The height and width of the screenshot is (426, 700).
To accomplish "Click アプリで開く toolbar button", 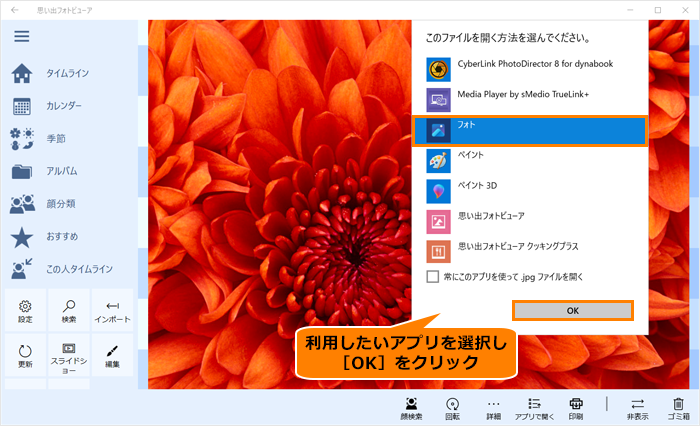I will (x=534, y=409).
